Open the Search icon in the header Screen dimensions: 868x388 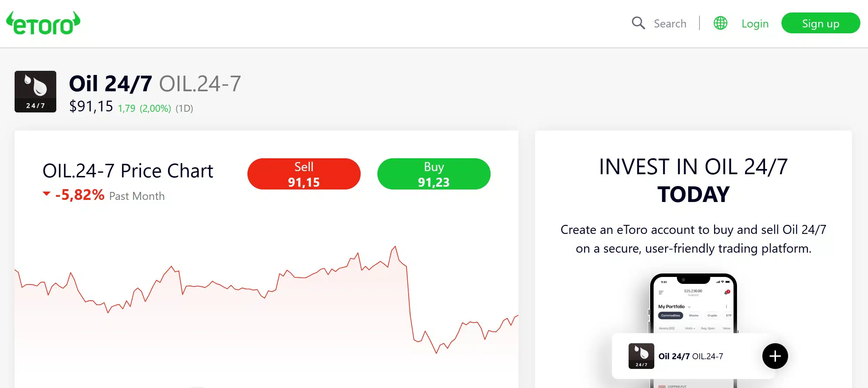[638, 23]
